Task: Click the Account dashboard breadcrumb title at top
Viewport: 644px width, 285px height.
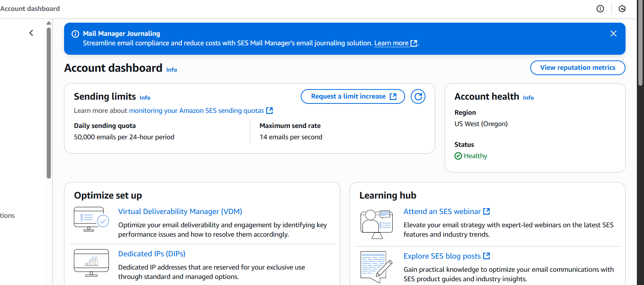Action: coord(30,9)
